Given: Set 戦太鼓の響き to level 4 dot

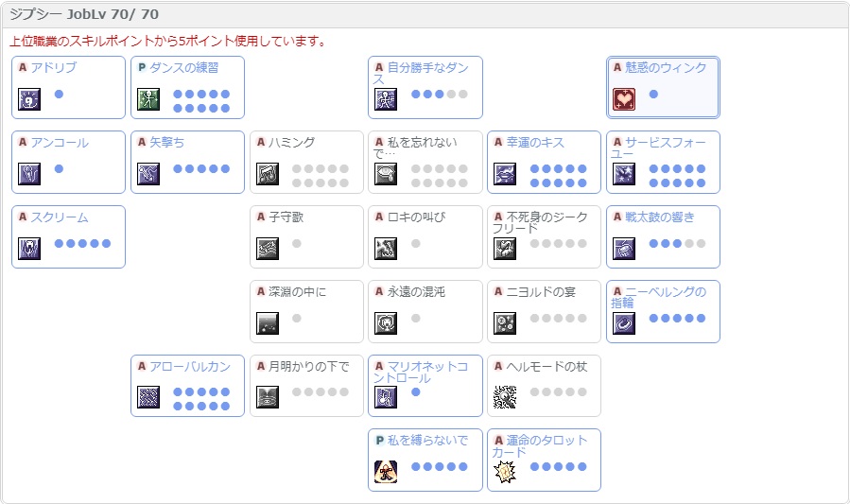Looking at the screenshot, I should tap(689, 244).
